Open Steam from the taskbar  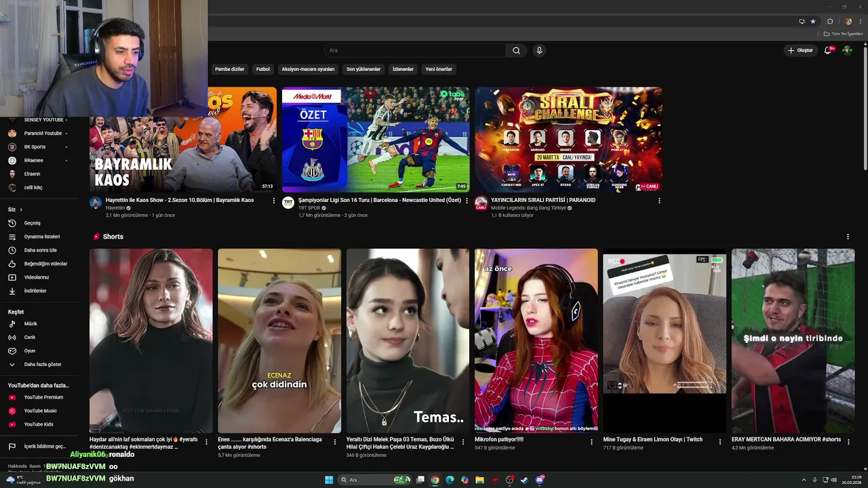point(524,480)
